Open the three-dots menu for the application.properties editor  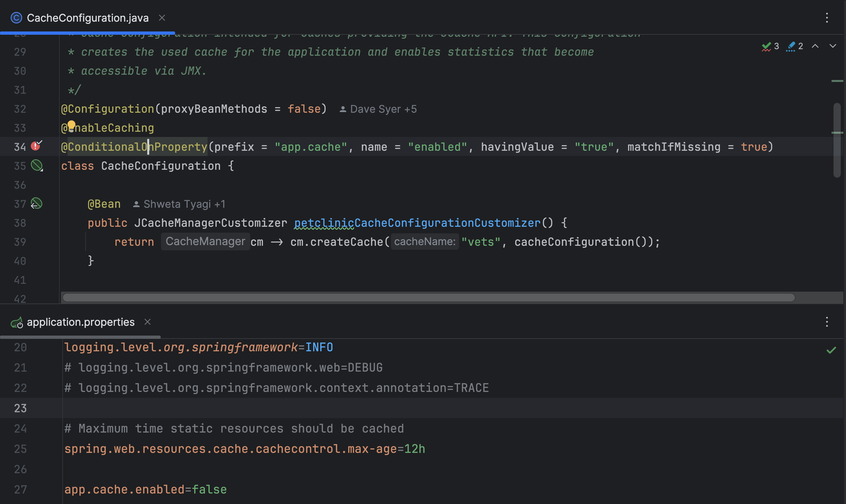(x=827, y=322)
